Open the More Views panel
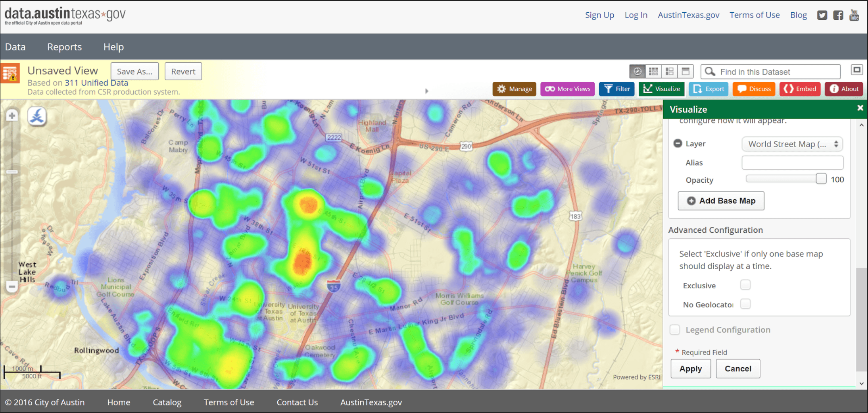Image resolution: width=868 pixels, height=413 pixels. pyautogui.click(x=568, y=89)
